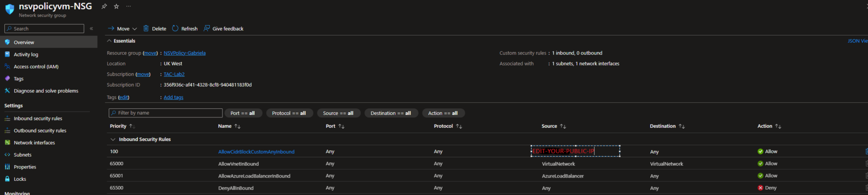Select Overview in the sidebar
Image resolution: width=868 pixels, height=195 pixels.
point(48,42)
